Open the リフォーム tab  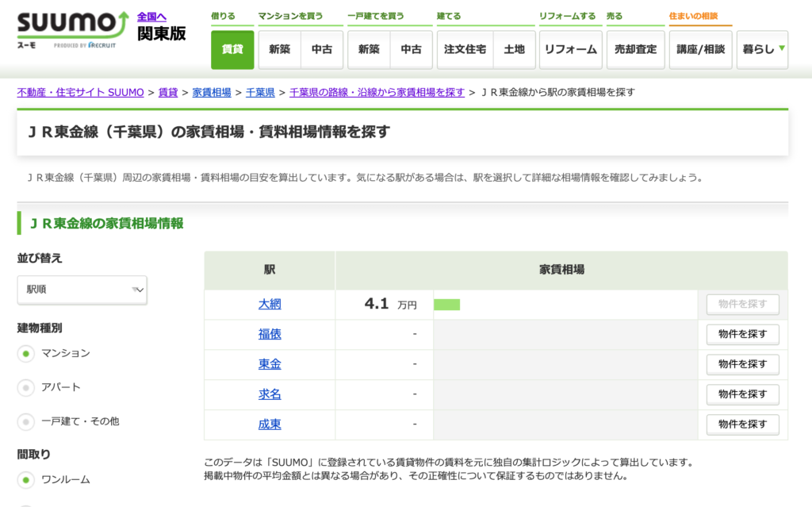coord(571,50)
